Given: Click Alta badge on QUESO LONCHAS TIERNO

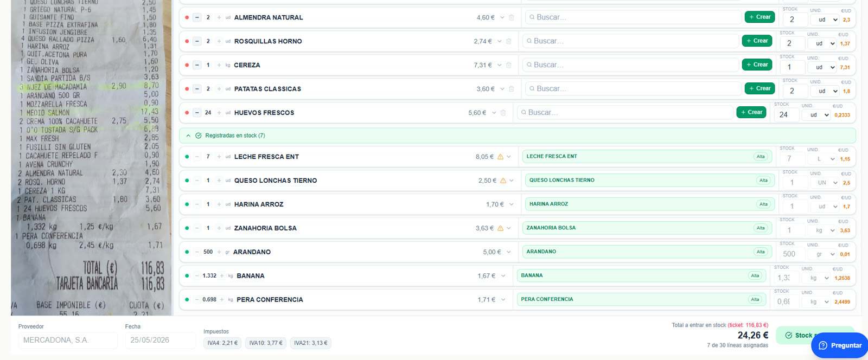Looking at the screenshot, I should point(763,181).
